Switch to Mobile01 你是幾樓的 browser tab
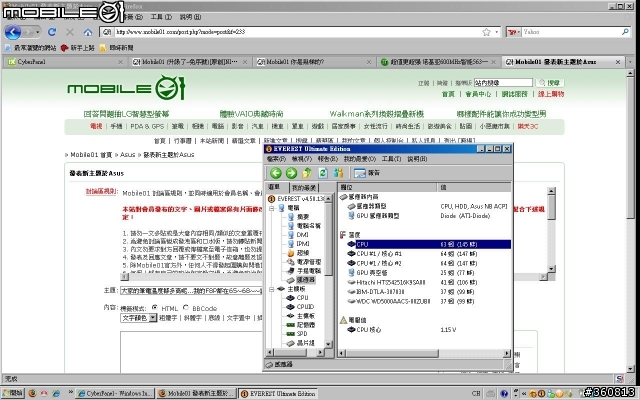Viewport: 640px width, 400px height. pyautogui.click(x=314, y=62)
